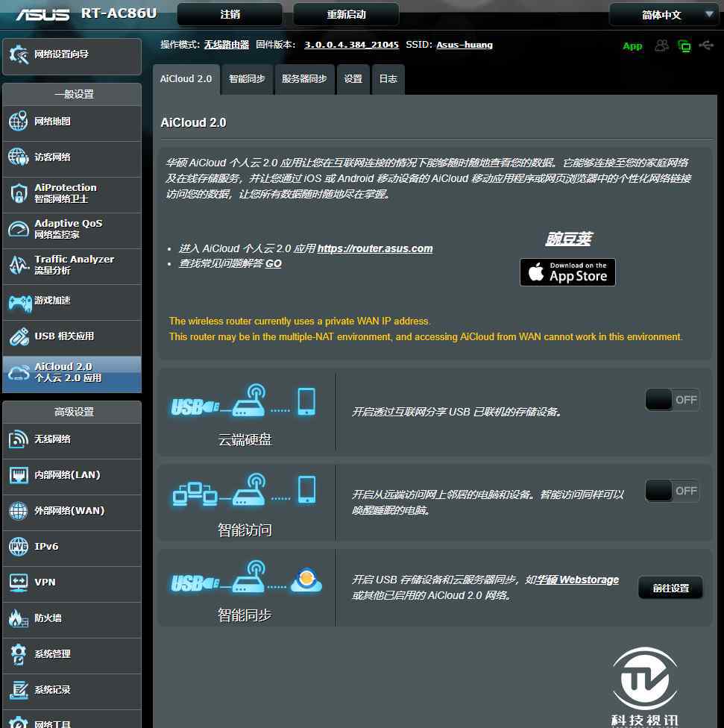Click the 高级设置 section header

(72, 412)
